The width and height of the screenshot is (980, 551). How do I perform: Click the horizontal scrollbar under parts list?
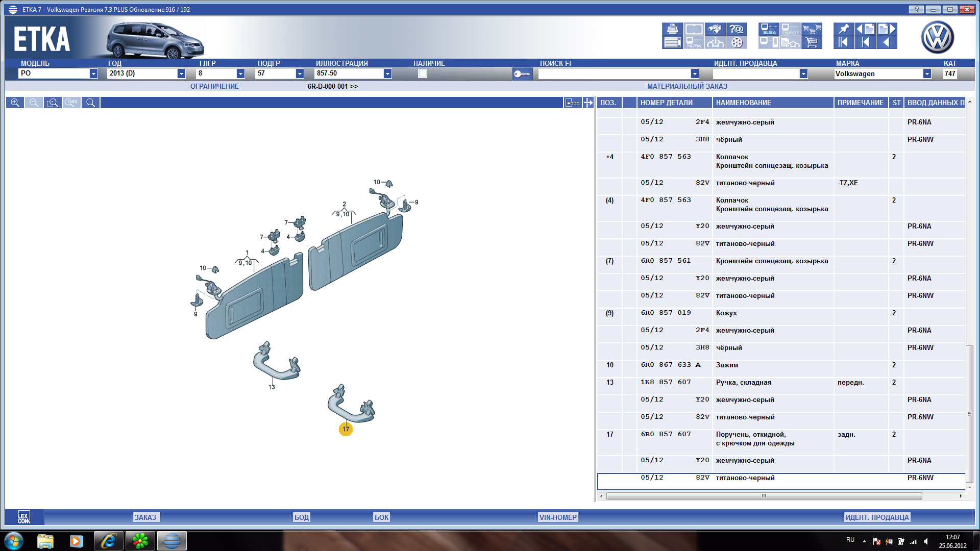764,496
